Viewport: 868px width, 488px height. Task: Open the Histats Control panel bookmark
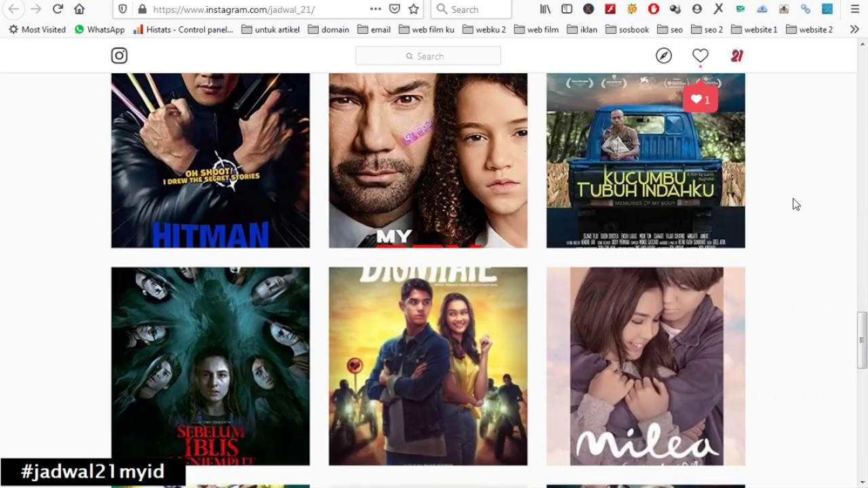point(183,29)
